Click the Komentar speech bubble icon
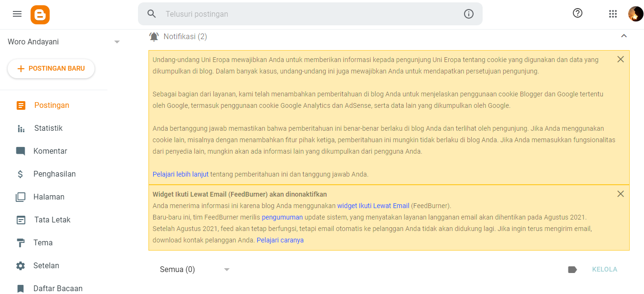The image size is (644, 294). point(21,151)
